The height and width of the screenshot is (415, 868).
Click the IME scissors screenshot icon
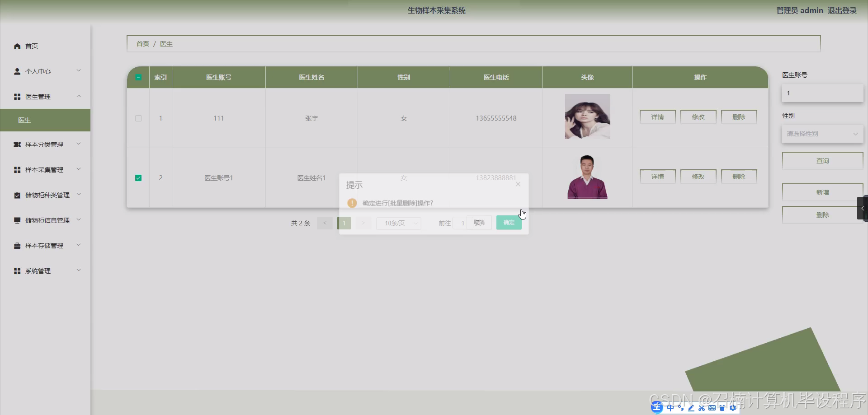pos(701,408)
